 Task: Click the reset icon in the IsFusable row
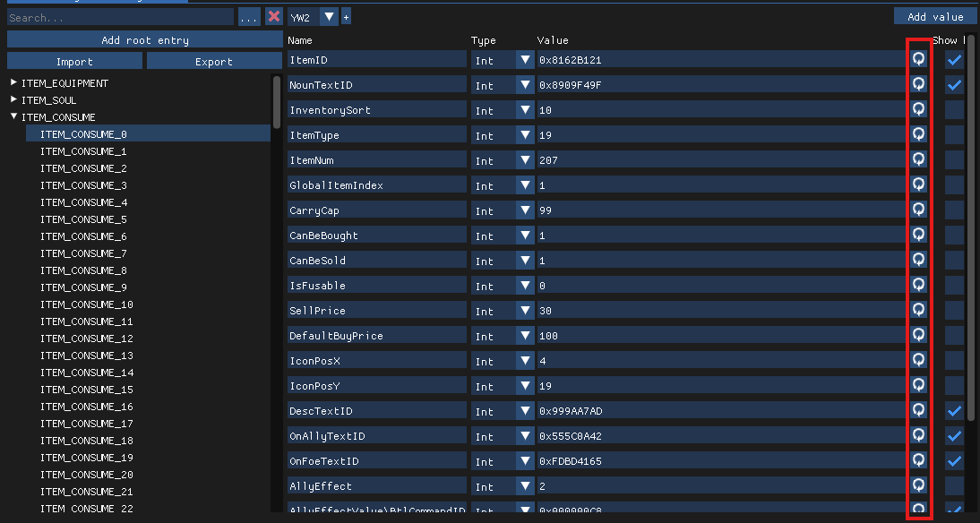point(918,284)
